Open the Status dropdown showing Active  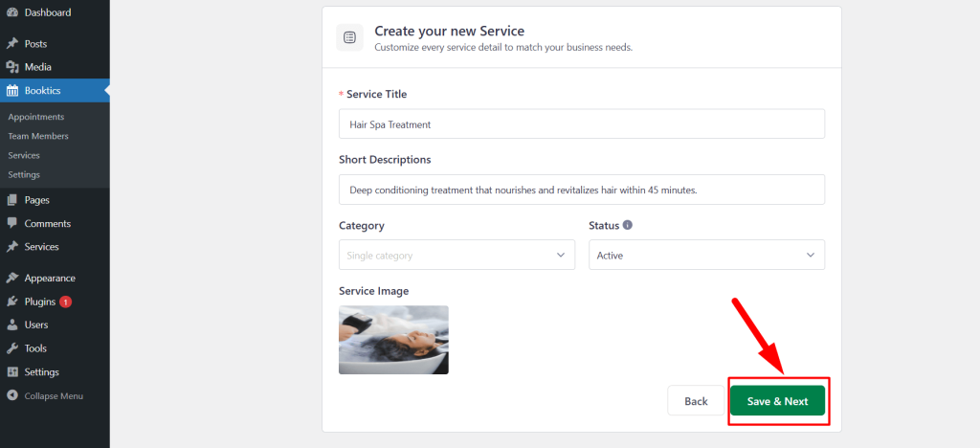click(707, 255)
